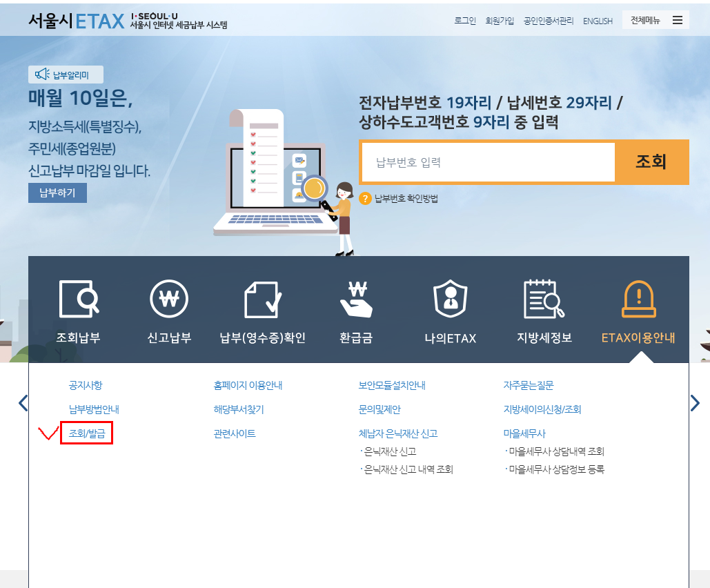Open the 조회납부 magnifier icon menu
Viewport: 710px width, 588px height.
point(79,299)
